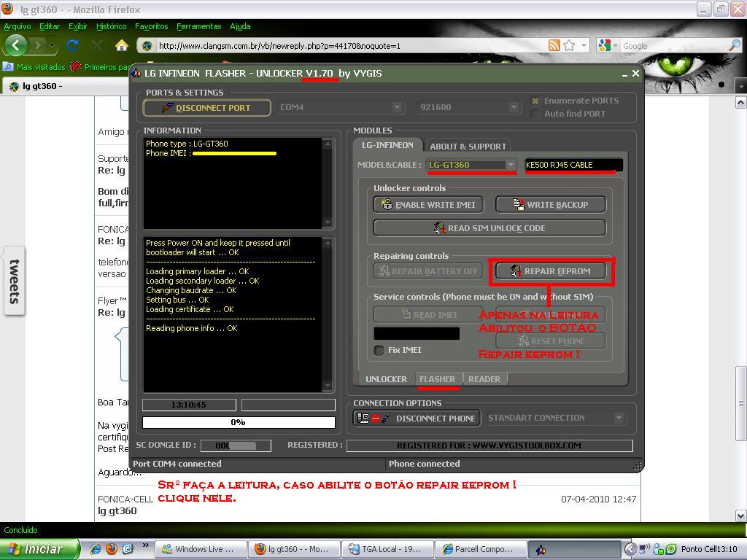
Task: Click the Firefox back arrow button
Action: click(16, 46)
